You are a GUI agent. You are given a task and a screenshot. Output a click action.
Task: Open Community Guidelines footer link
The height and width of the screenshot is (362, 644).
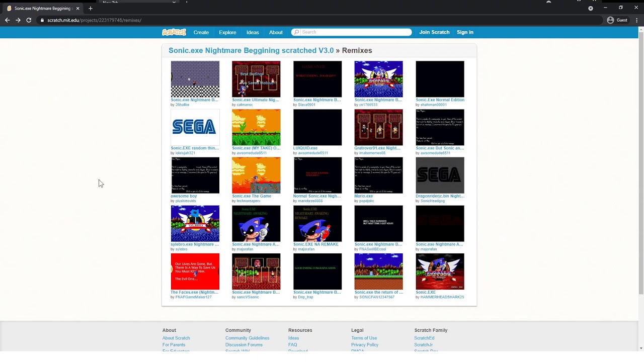point(248,338)
